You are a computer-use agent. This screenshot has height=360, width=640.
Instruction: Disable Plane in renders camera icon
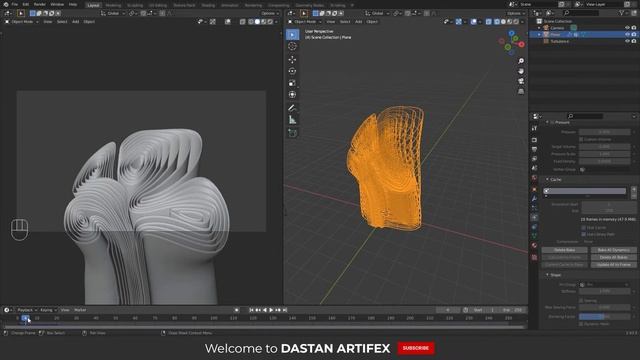[634, 35]
